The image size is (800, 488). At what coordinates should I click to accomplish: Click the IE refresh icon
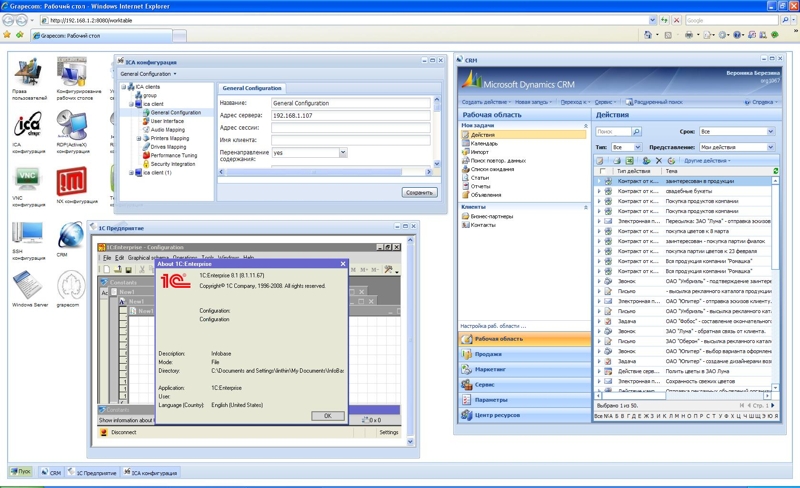click(x=664, y=20)
